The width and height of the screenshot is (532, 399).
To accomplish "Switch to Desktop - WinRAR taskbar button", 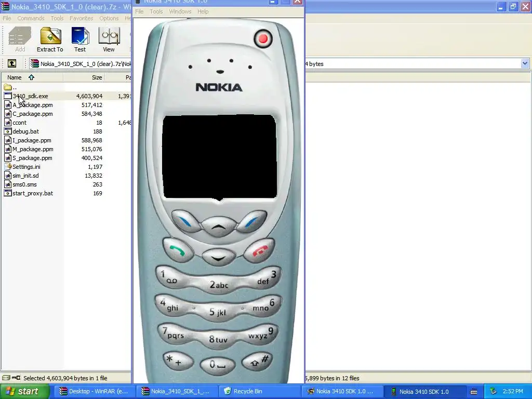I will (x=94, y=392).
